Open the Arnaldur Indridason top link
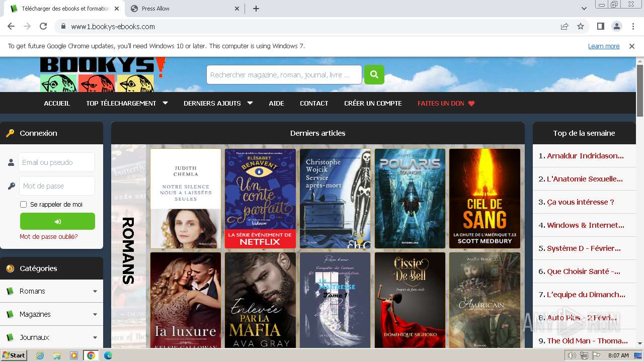The image size is (644, 362). 585,156
